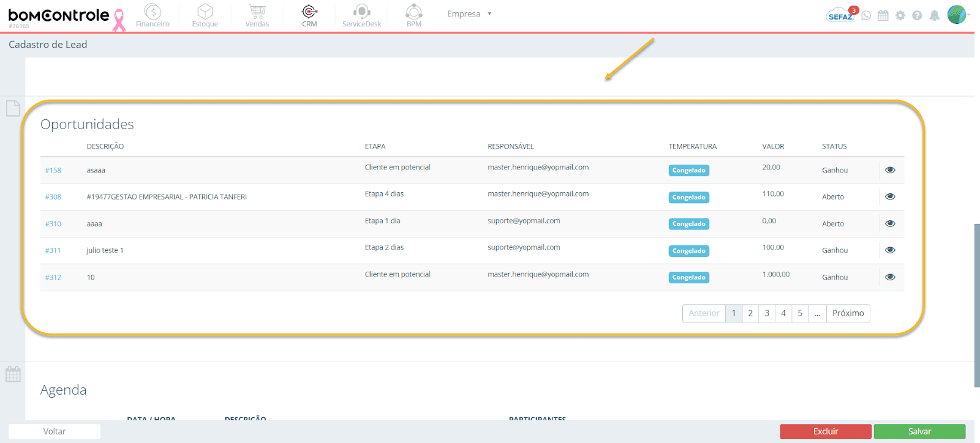
Task: Click Congelado badge for #312
Action: (689, 277)
